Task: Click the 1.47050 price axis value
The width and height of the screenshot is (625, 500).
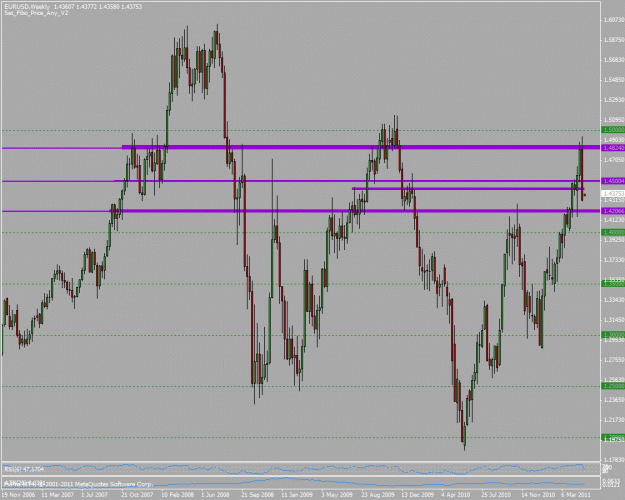Action: (614, 160)
